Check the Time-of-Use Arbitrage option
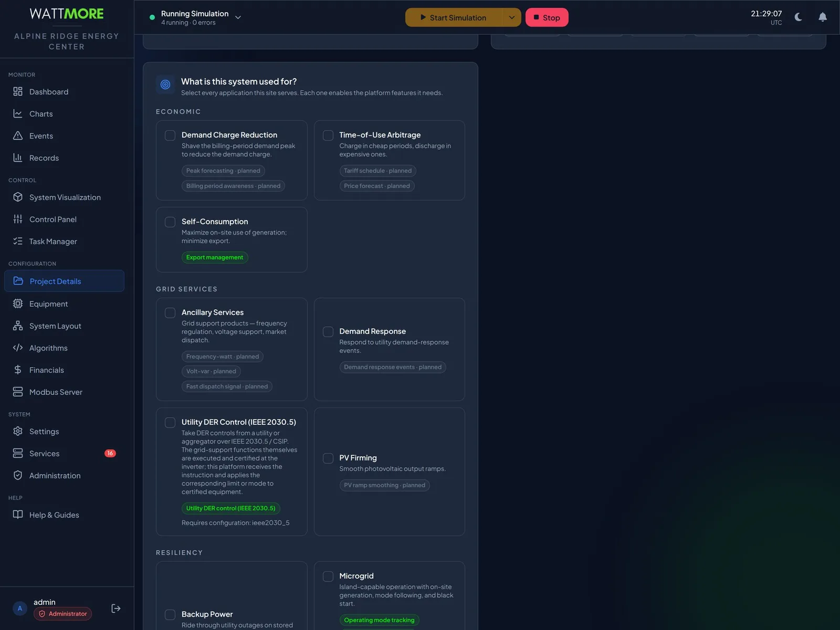Image resolution: width=840 pixels, height=630 pixels. click(328, 135)
